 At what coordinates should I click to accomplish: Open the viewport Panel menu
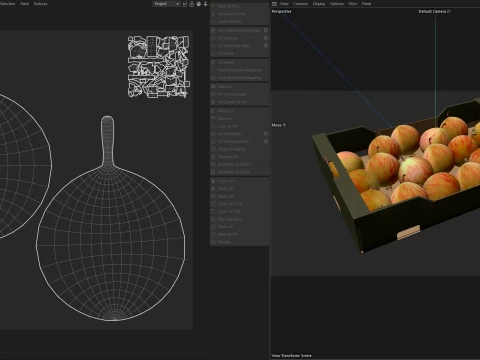(x=366, y=4)
